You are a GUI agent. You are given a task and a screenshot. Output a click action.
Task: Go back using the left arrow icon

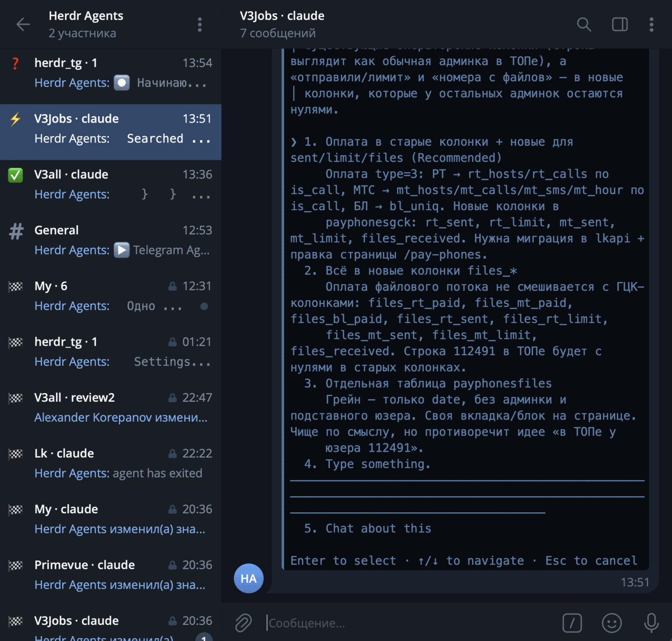(23, 24)
